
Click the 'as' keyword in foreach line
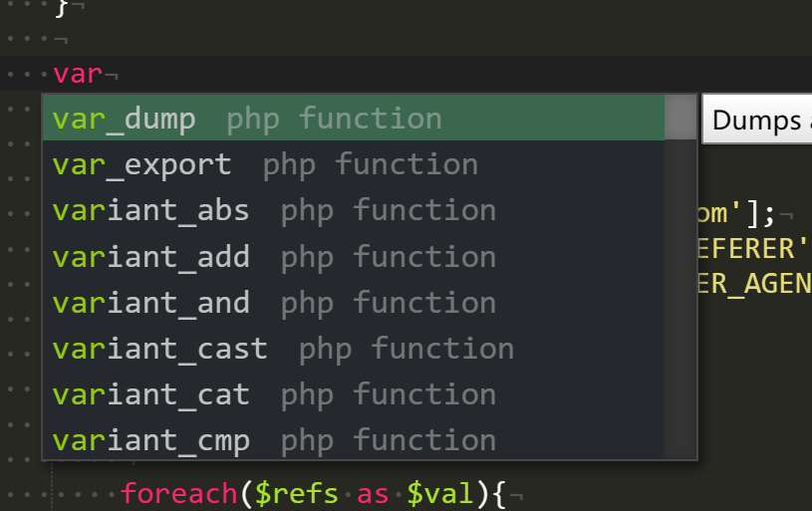[x=373, y=493]
